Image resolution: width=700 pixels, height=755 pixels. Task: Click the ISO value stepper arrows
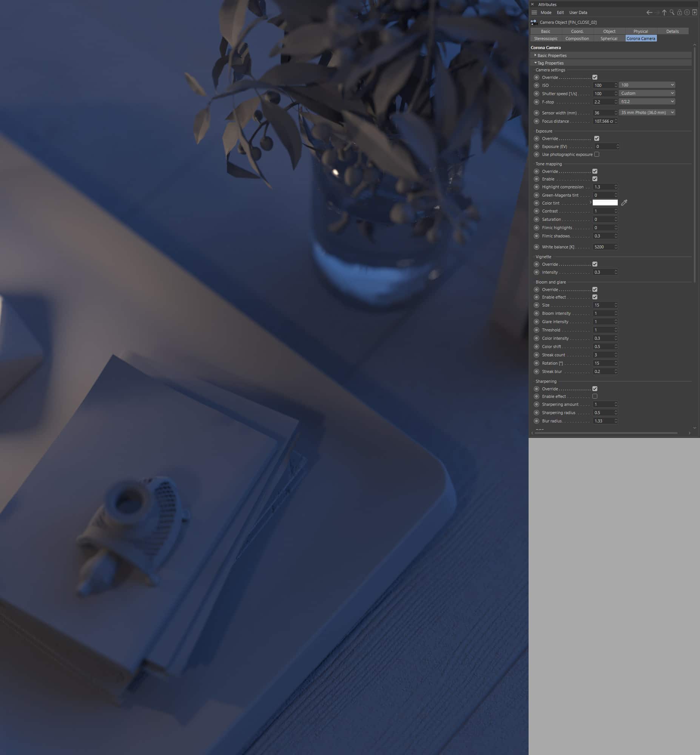point(616,85)
